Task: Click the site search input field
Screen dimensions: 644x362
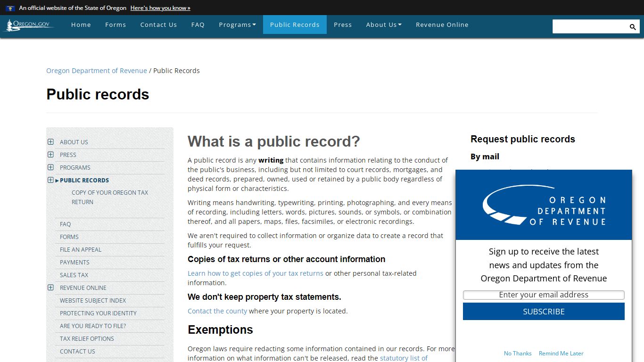Action: 590,27
